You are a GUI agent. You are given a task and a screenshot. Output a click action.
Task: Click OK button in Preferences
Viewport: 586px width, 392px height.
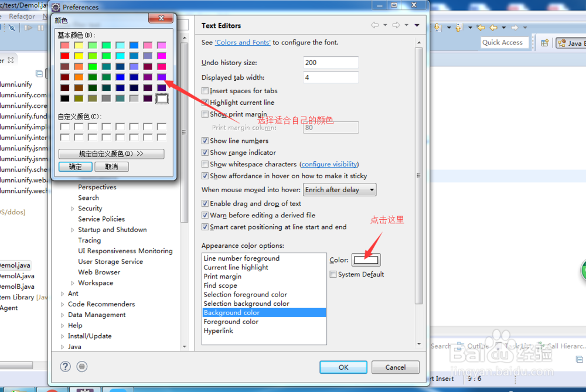pos(343,367)
